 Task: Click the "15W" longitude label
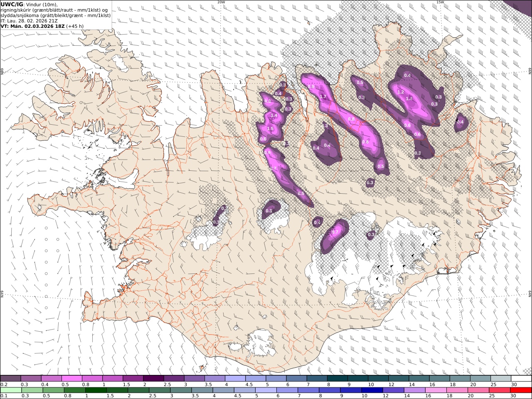440,2
